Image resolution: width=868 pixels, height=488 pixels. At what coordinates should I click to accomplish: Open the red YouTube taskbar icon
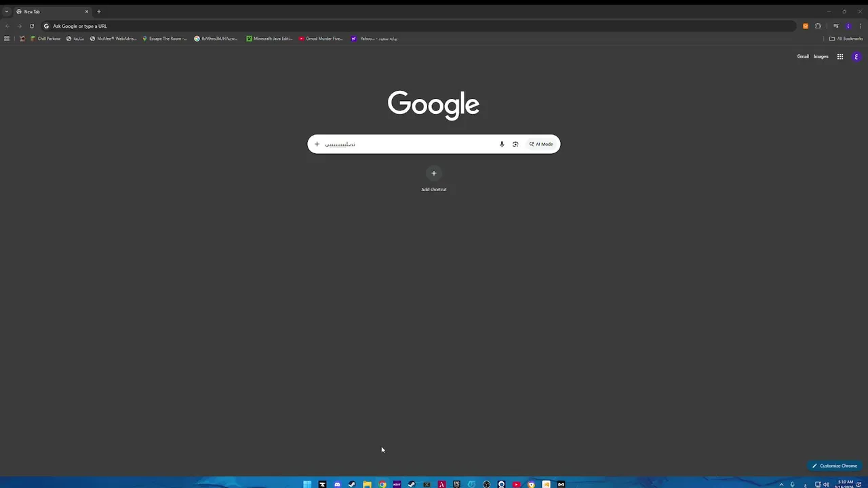click(x=516, y=484)
